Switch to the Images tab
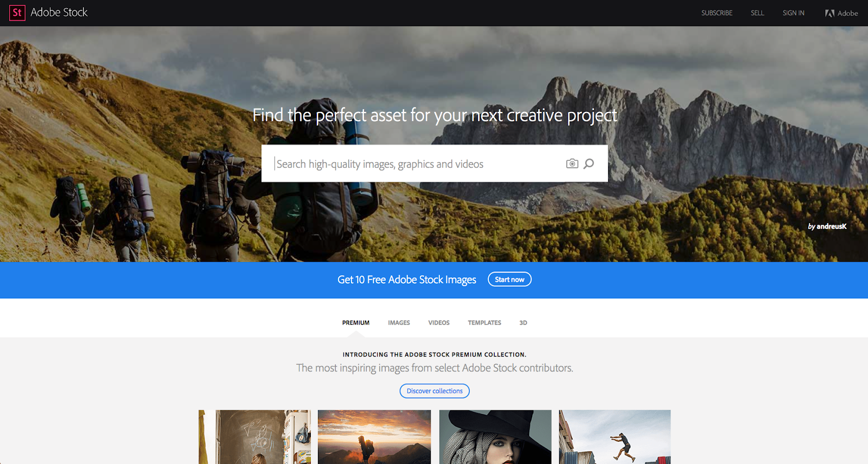Image resolution: width=868 pixels, height=464 pixels. point(399,323)
